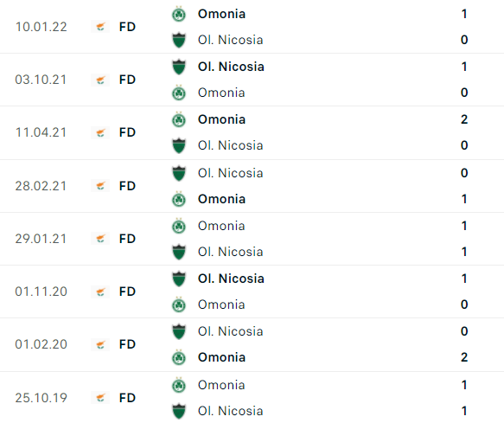Open the 25.10.19 match date
The width and height of the screenshot is (504, 423).
pos(41,398)
